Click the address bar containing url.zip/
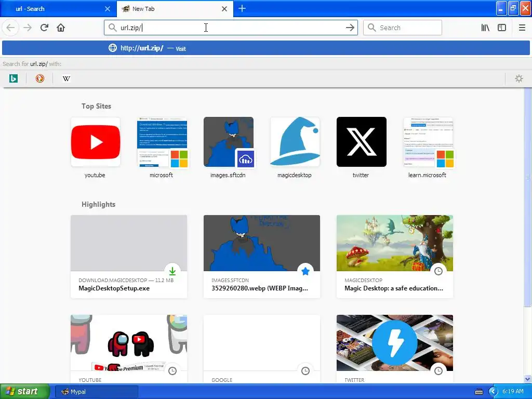Image resolution: width=532 pixels, height=399 pixels. click(x=231, y=28)
